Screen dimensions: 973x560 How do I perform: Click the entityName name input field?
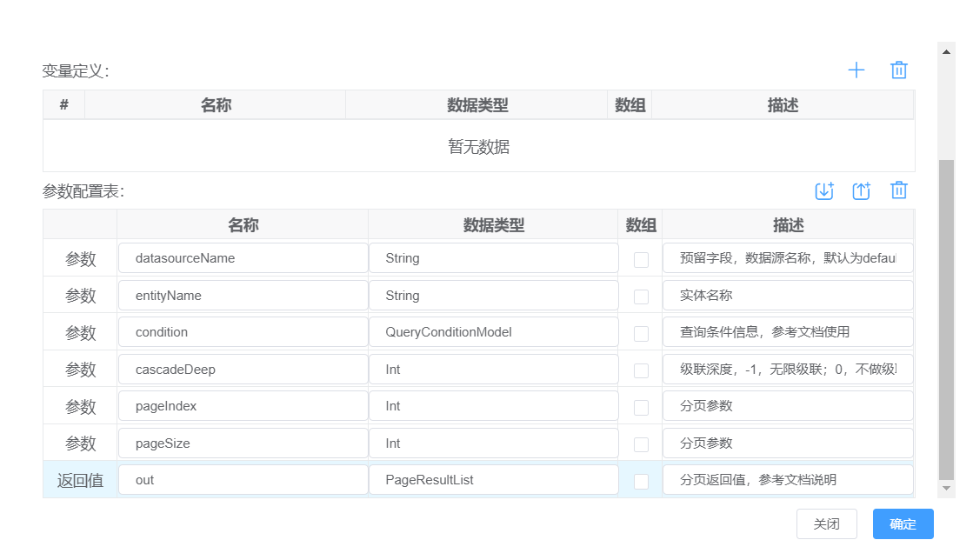[x=243, y=296]
